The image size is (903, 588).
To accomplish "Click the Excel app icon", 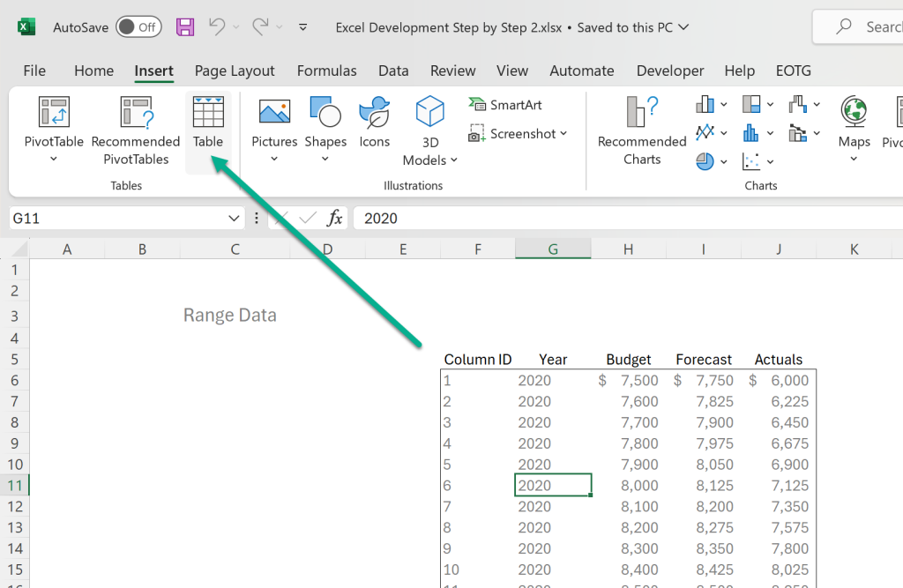I will point(26,27).
